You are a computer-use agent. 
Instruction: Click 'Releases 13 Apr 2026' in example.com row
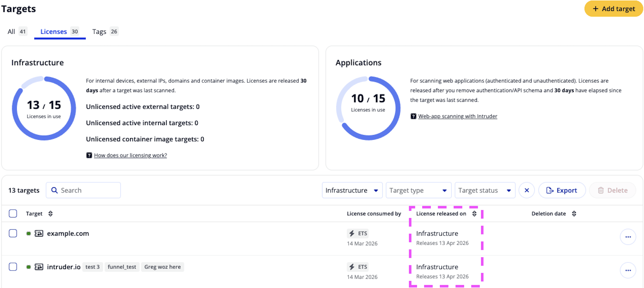[x=442, y=243]
